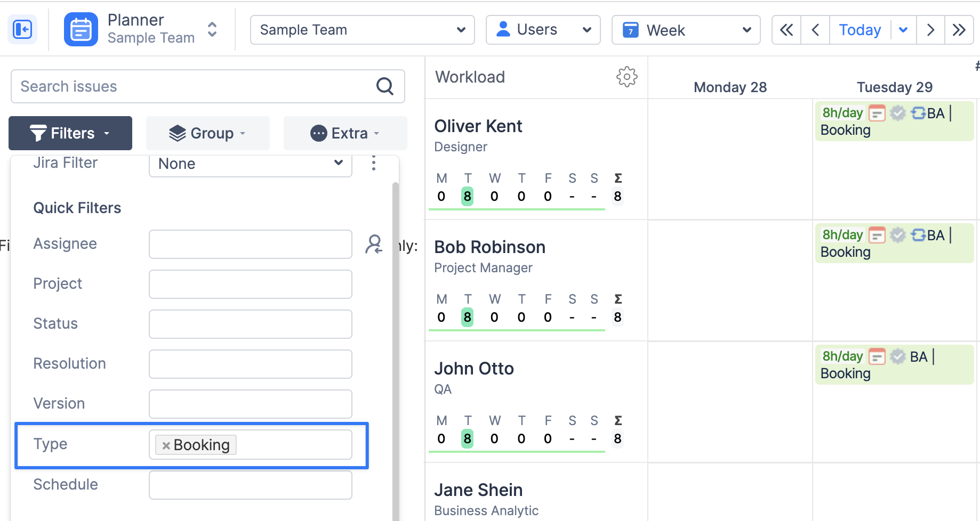Go to the next week with the right arrow
980x521 pixels.
tap(930, 30)
